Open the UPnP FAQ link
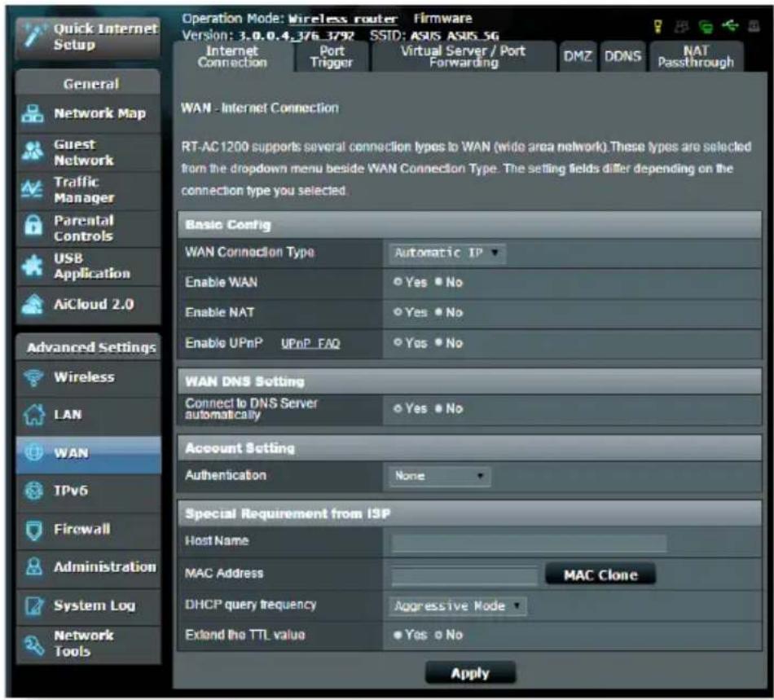 310,343
